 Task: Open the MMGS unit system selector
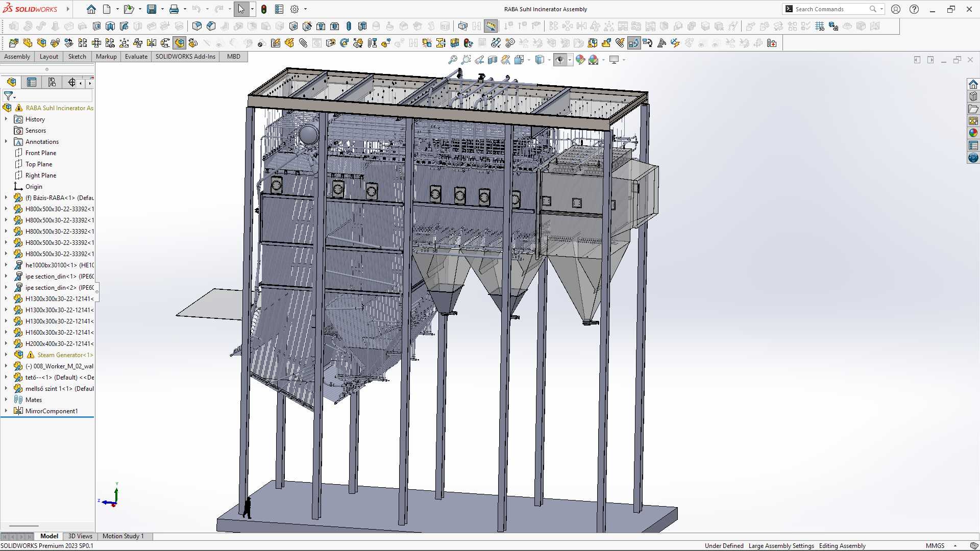[935, 546]
